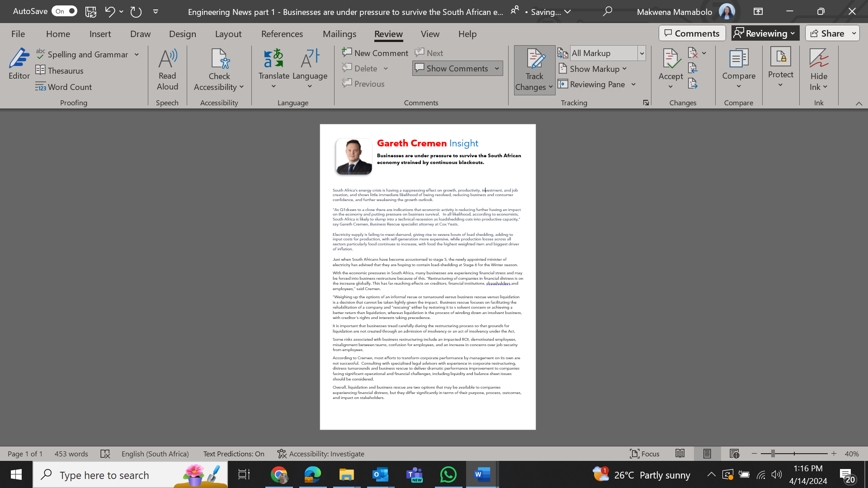Screen dimensions: 868x488
Task: Click the proofing errors status icon
Action: [105, 454]
